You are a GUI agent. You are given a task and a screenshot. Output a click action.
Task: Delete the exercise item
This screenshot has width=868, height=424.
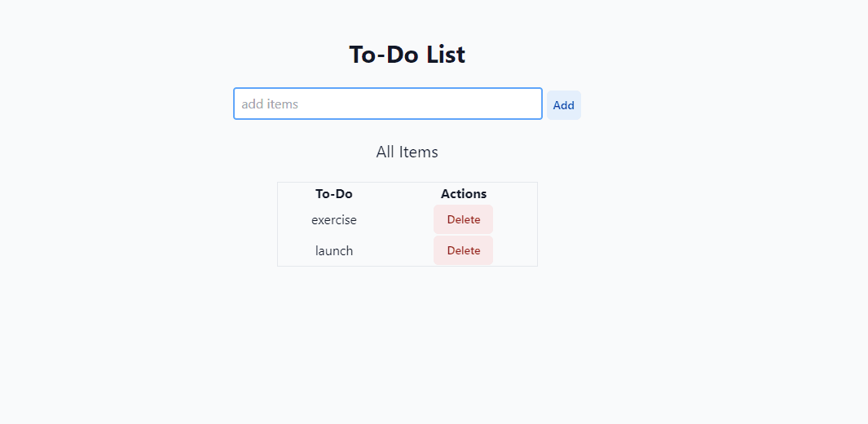(463, 219)
